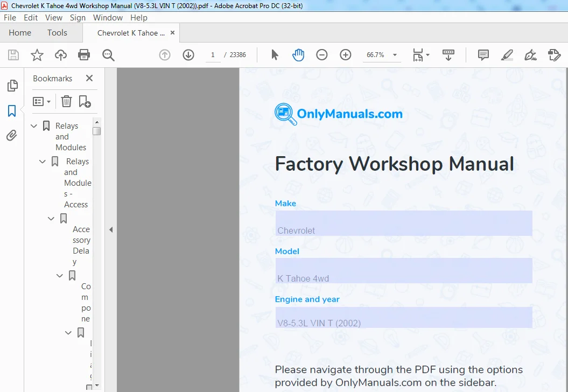
Task: Select the Hand pan tool
Action: [x=298, y=55]
